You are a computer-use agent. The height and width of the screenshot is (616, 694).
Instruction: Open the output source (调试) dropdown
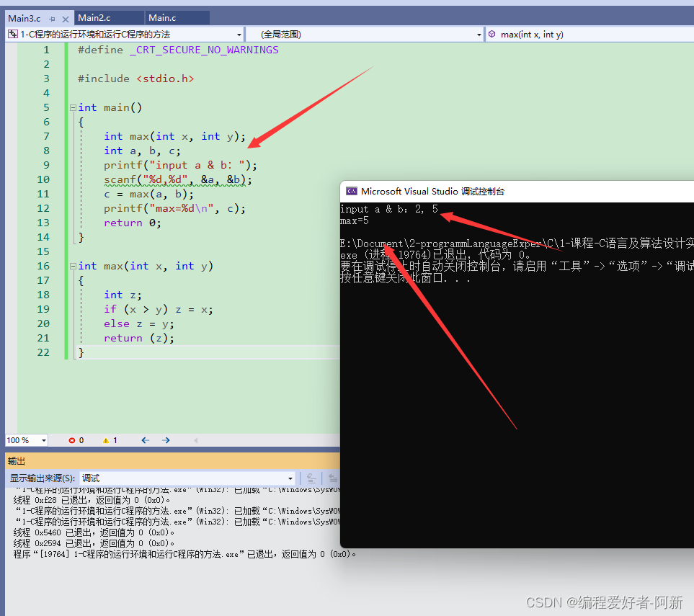[290, 478]
